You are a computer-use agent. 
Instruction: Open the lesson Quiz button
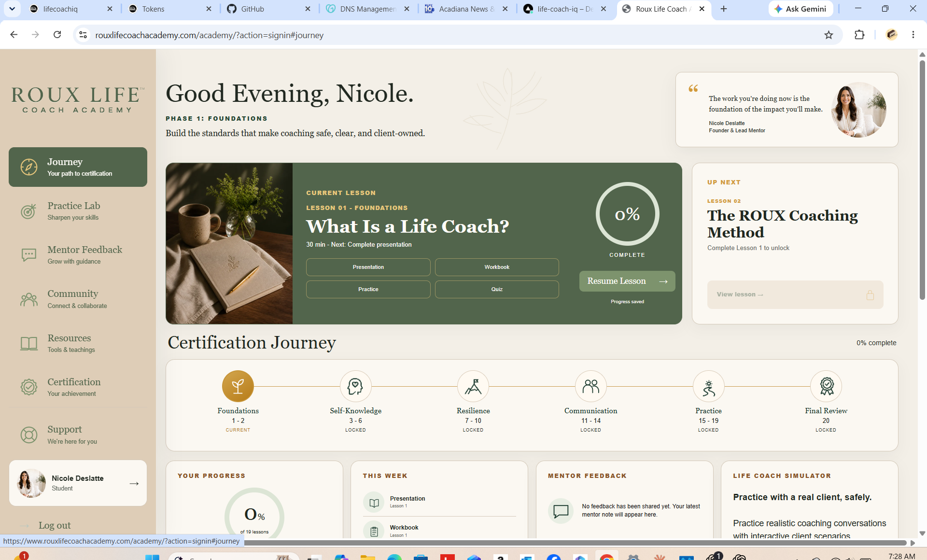pyautogui.click(x=497, y=289)
